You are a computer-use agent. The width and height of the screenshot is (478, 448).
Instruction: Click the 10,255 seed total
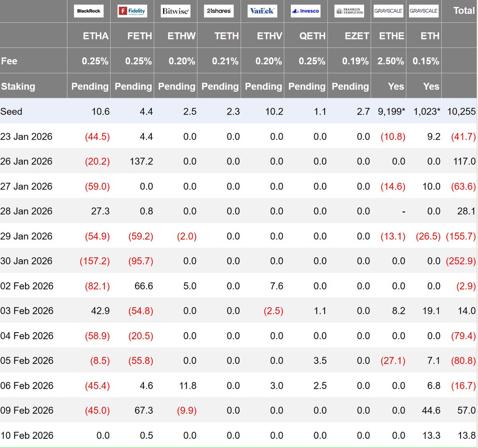[x=461, y=112]
